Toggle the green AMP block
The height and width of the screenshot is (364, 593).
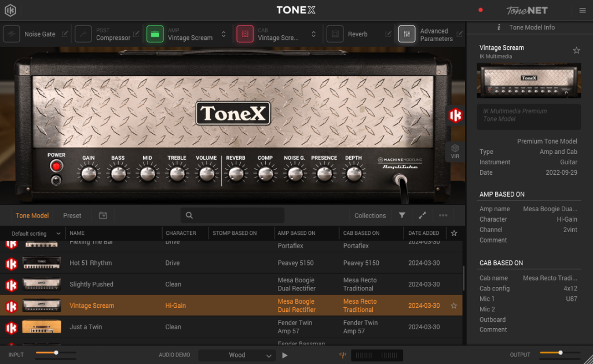coord(155,34)
